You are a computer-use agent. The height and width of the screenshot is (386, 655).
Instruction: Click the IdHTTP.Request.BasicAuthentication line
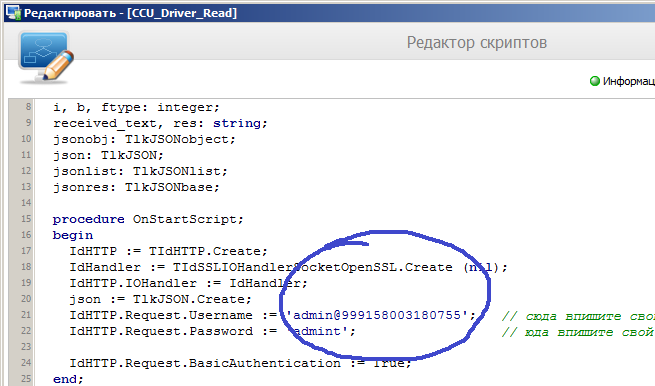pyautogui.click(x=240, y=363)
